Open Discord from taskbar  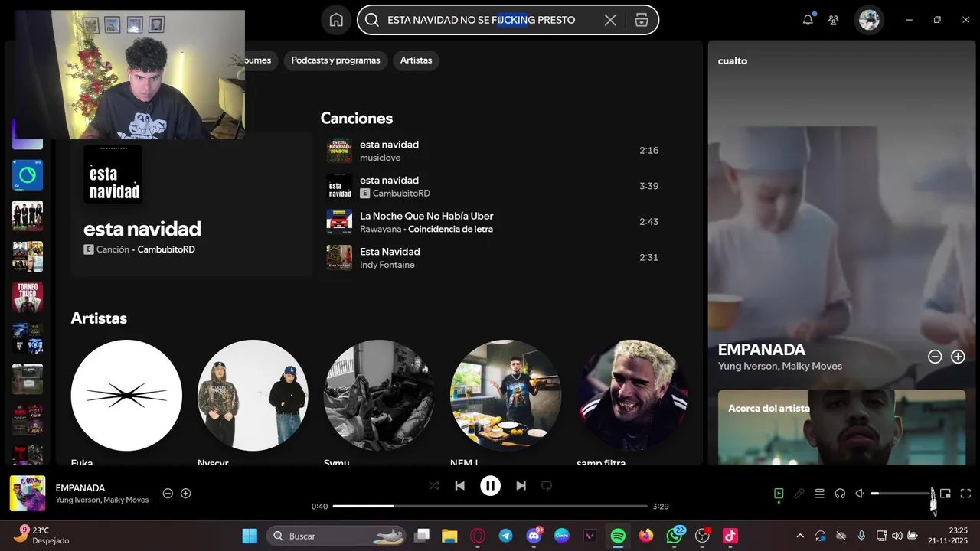[x=534, y=536]
